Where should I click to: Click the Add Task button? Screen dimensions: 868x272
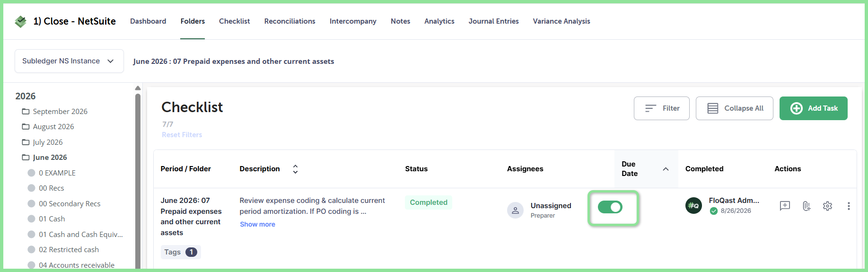(x=814, y=108)
